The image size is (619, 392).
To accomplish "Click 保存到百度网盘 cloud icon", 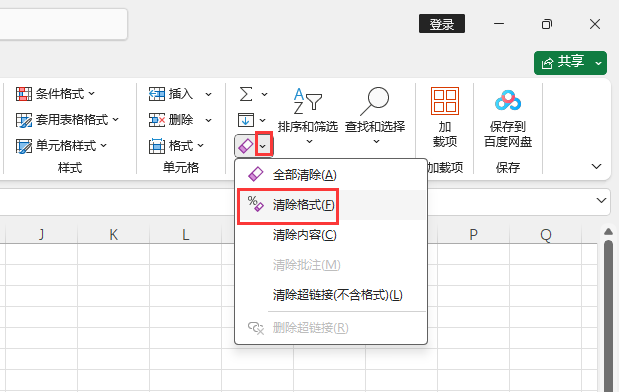I will pyautogui.click(x=508, y=101).
